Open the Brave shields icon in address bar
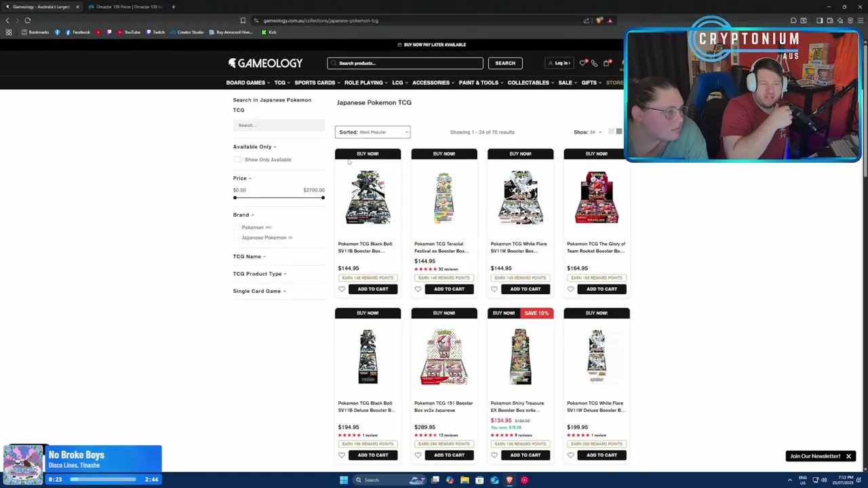Screen dimensions: 868x488 [x=599, y=20]
